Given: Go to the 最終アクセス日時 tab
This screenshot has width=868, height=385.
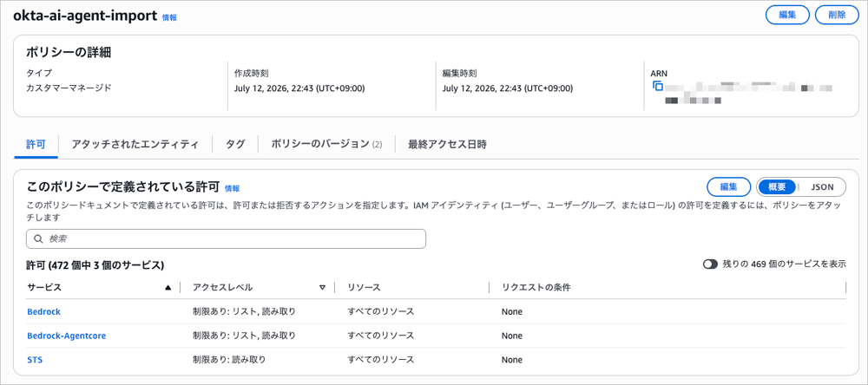Looking at the screenshot, I should pos(447,144).
